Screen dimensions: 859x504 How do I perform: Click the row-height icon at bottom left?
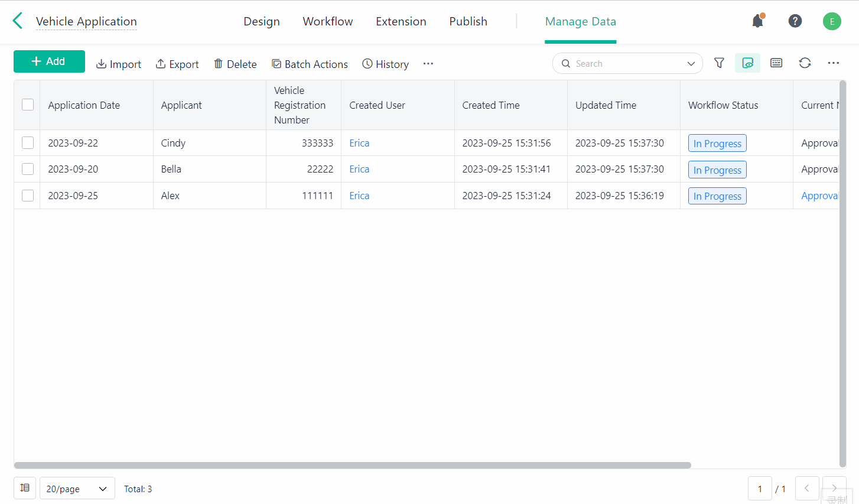click(x=25, y=488)
